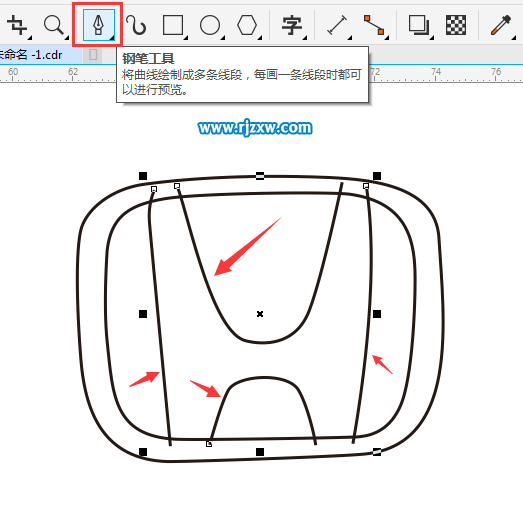Select the Parallel Dimension tool
Viewport: 523px width, 513px height.
coord(337,25)
